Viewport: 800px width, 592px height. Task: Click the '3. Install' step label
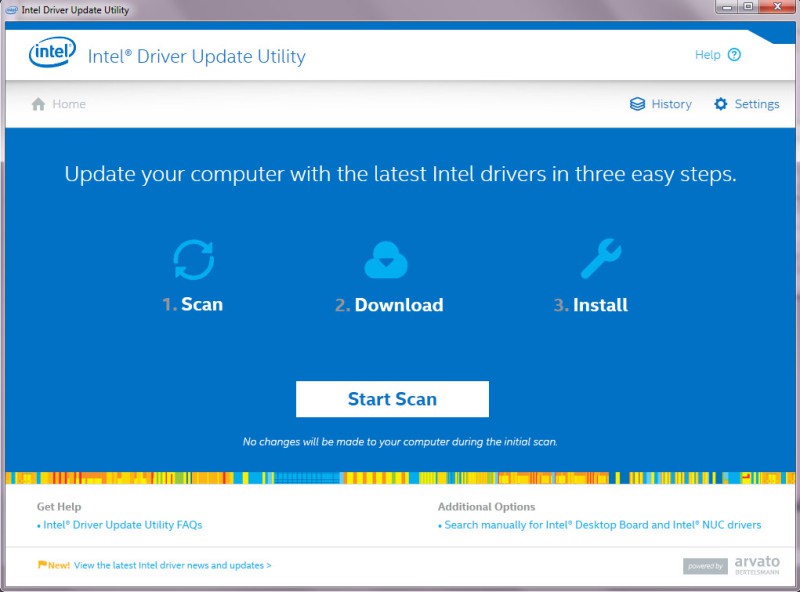coord(591,305)
